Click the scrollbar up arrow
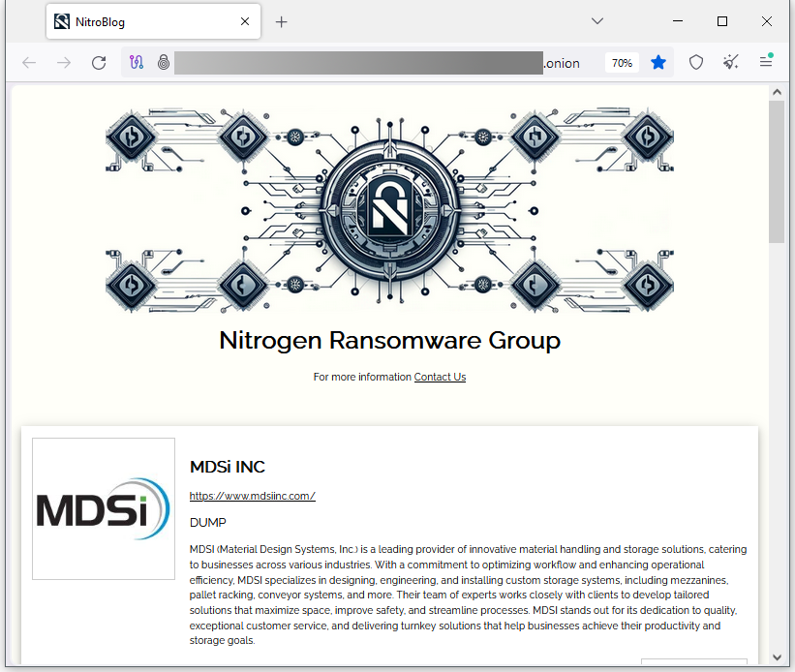Screen dimensions: 795x672 click(777, 92)
